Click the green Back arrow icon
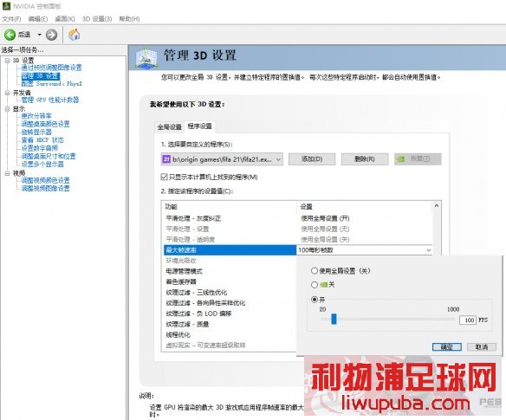Screen dimensions: 506x420 point(10,35)
